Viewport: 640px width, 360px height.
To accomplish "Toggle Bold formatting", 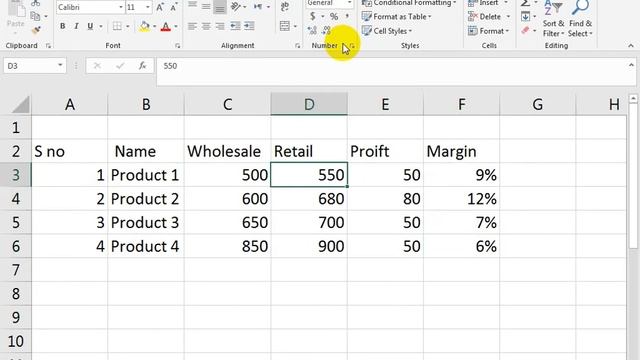I will [x=62, y=26].
